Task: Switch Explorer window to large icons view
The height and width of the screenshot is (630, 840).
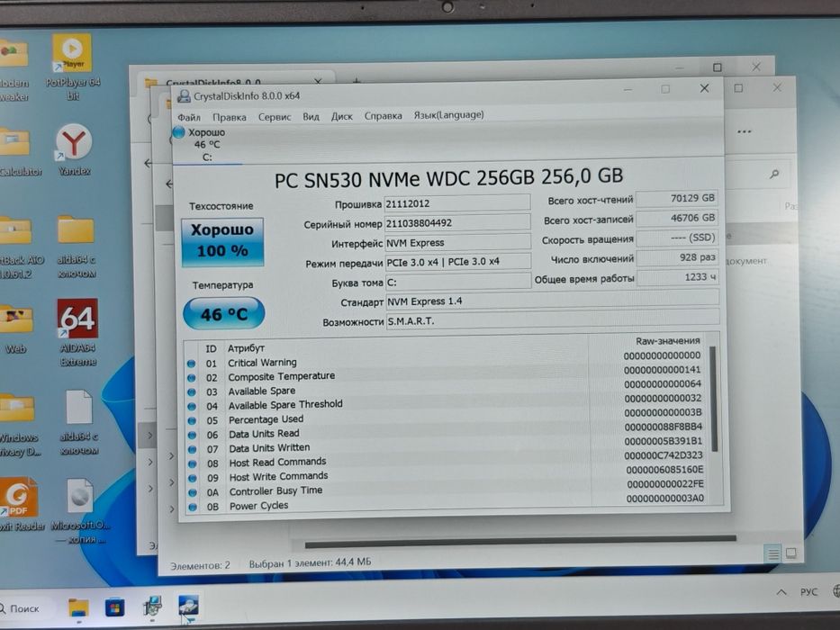Action: tap(791, 553)
